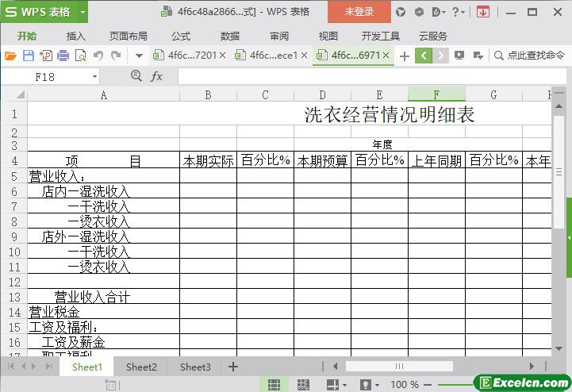Click the skin/theme icon in title bar

point(401,12)
